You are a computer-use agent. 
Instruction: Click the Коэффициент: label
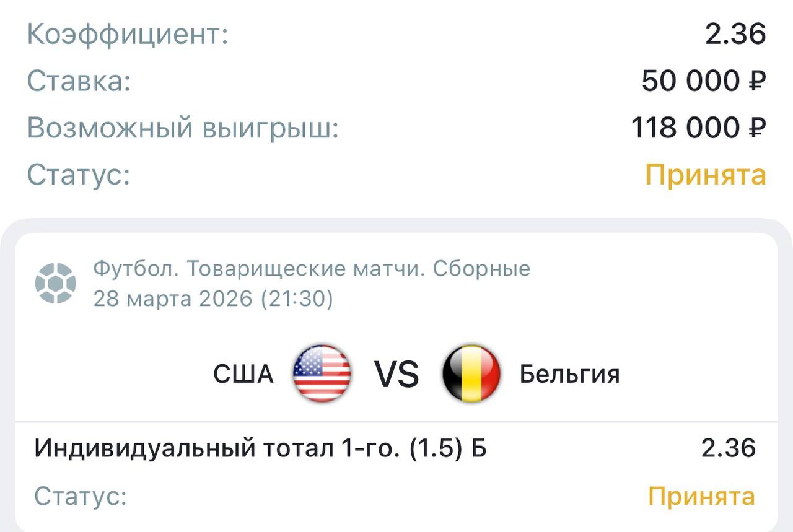pos(128,34)
